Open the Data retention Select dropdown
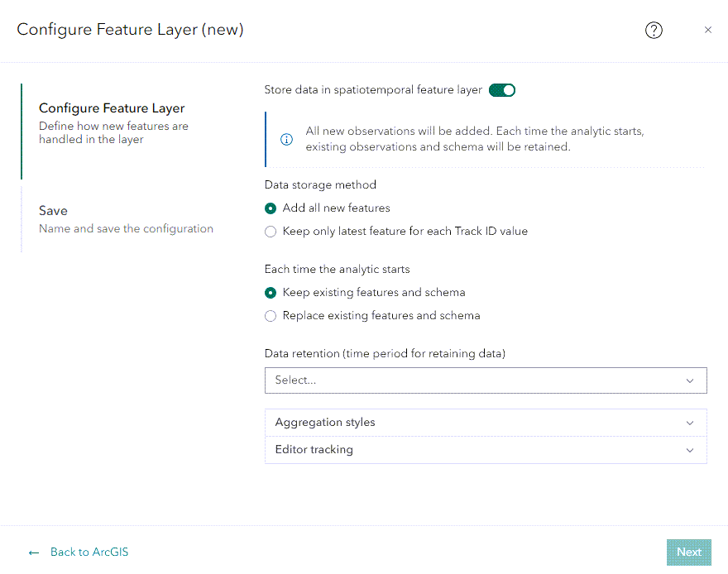 [486, 380]
